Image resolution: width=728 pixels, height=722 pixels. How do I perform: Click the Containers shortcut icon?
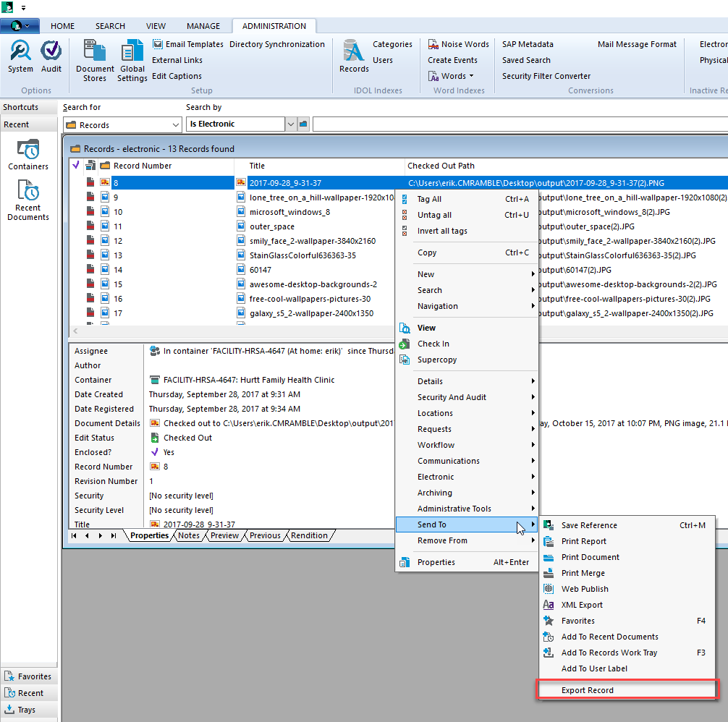(x=28, y=155)
